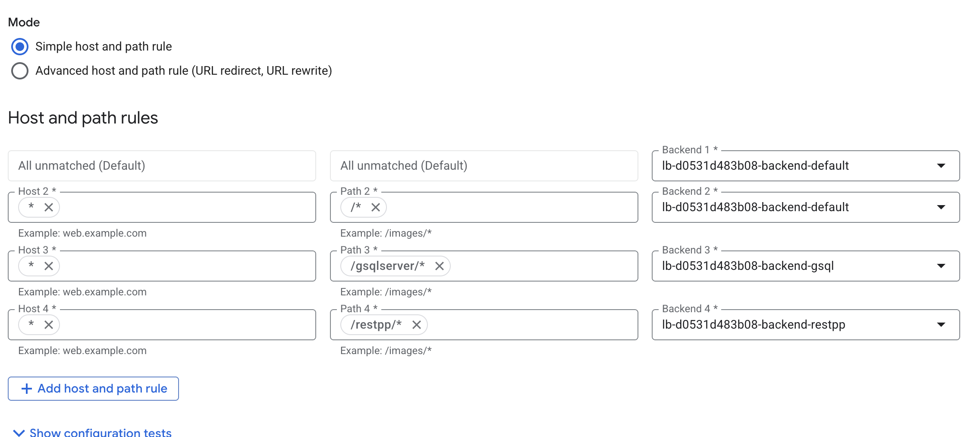The image size is (980, 437).
Task: Click inside the Host 2 input field
Action: (185, 207)
